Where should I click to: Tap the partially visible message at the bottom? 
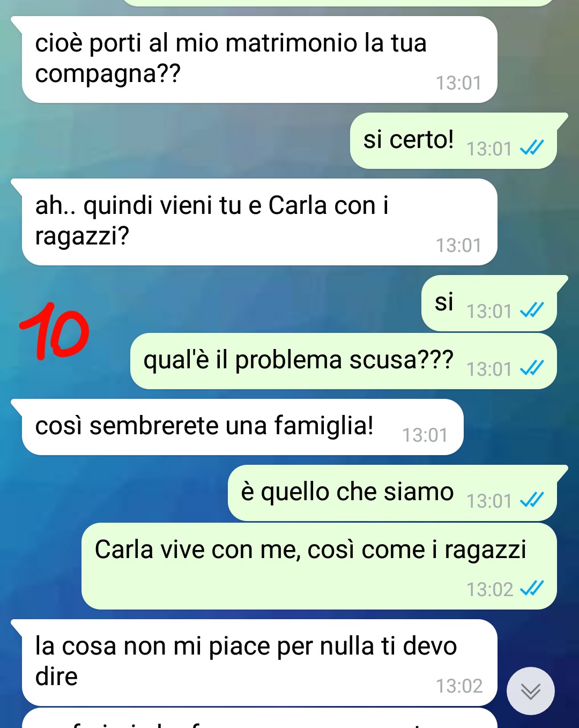coord(259,718)
